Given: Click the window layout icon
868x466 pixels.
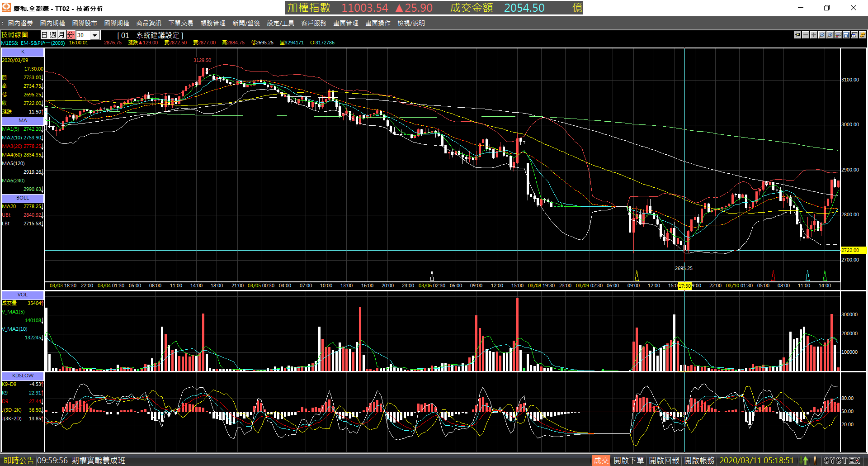Looking at the screenshot, I should tap(854, 35).
